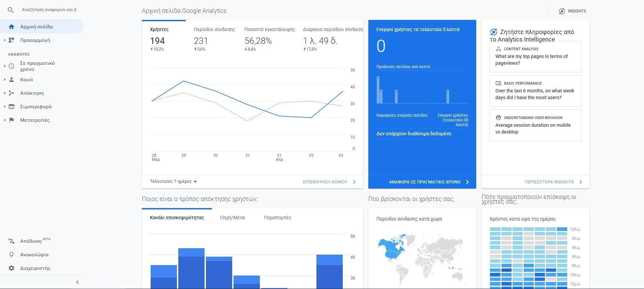Click the INSIGHTS icon at top right
The height and width of the screenshot is (289, 644).
(x=562, y=11)
